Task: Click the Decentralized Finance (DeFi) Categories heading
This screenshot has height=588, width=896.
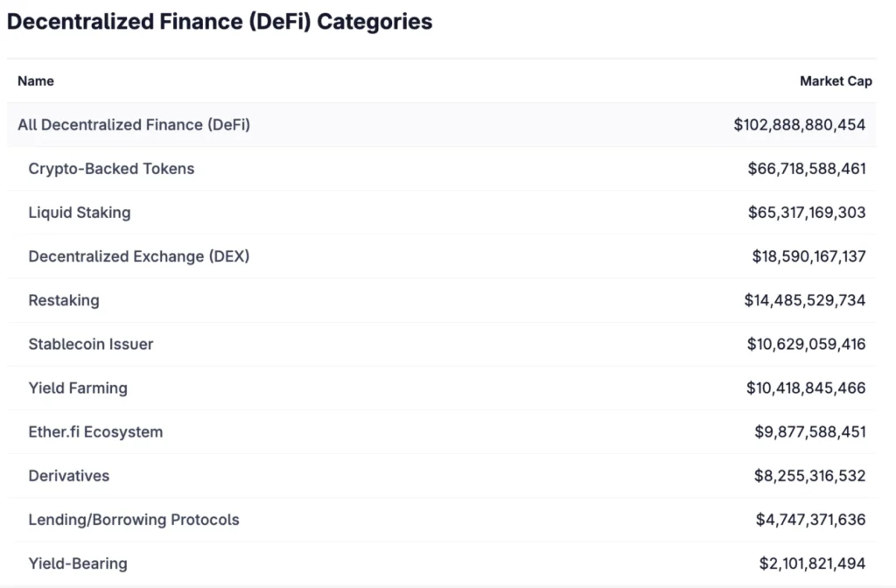Action: (220, 22)
